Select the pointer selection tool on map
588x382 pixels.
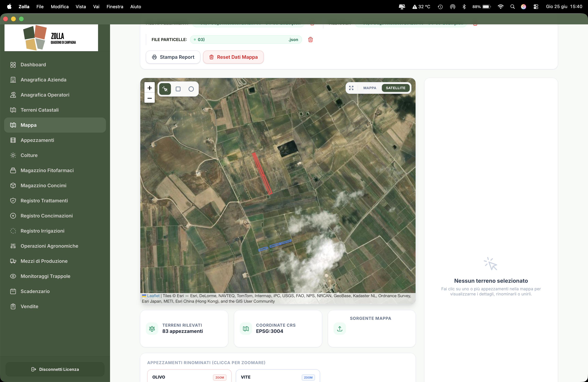point(165,89)
